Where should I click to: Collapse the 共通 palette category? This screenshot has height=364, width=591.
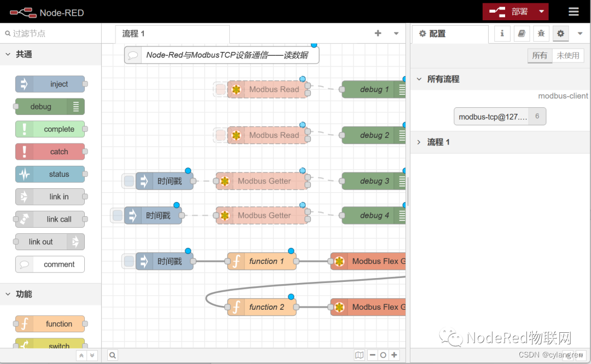click(50, 54)
